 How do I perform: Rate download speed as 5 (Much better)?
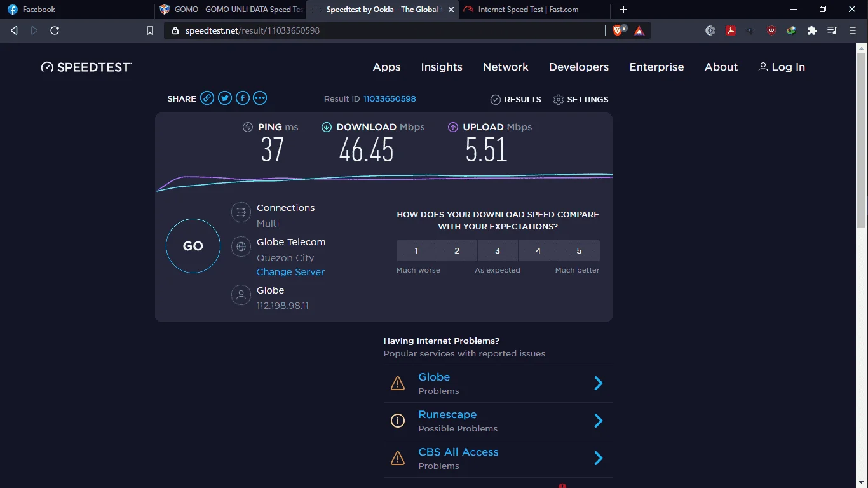579,251
